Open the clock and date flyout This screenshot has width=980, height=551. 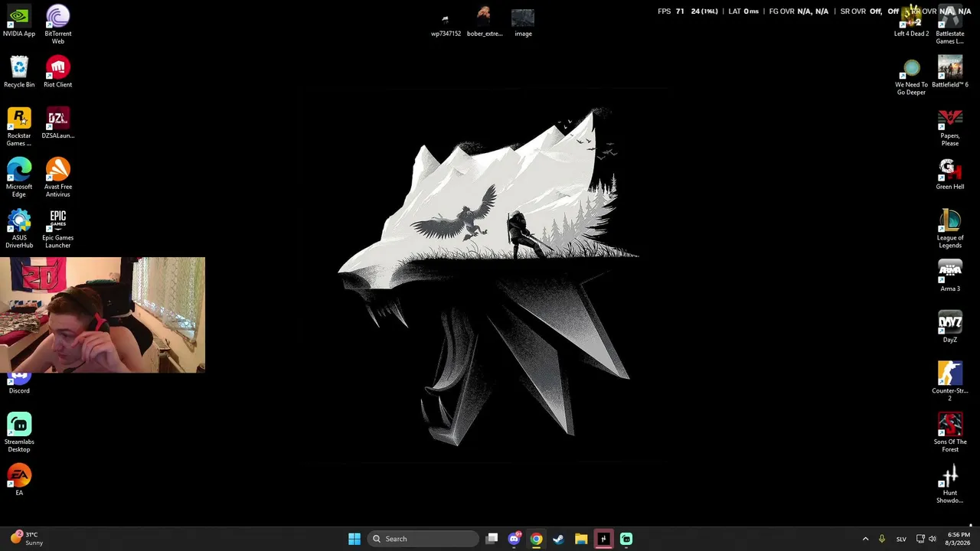coord(959,539)
